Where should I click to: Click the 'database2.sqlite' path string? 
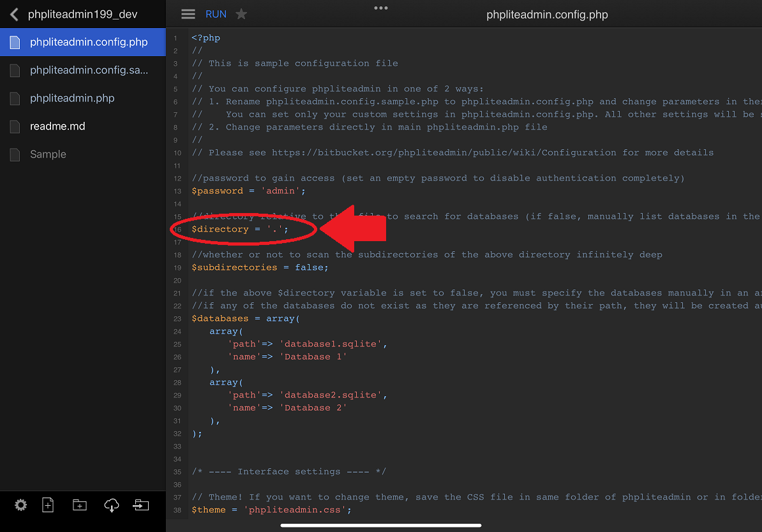(331, 395)
